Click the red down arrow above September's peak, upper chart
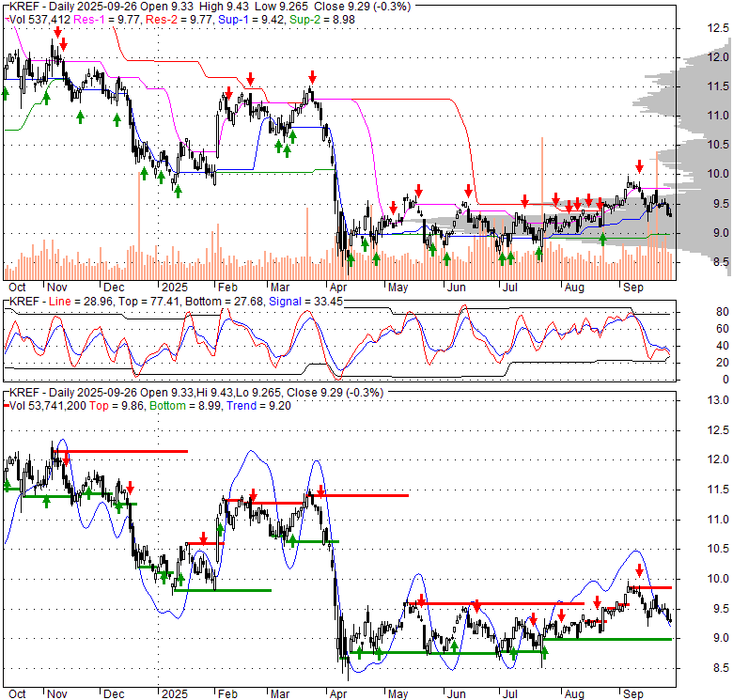Image resolution: width=733 pixels, height=700 pixels. [639, 166]
